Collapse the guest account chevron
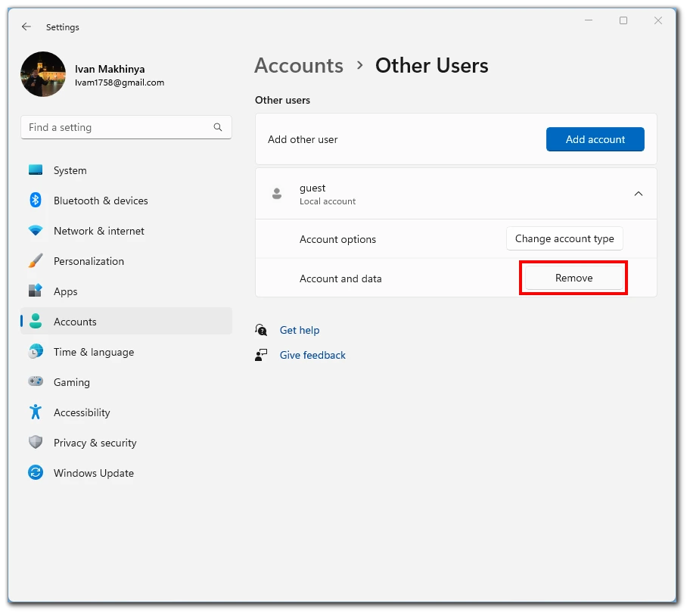Screen dimensions: 690x616 pyautogui.click(x=638, y=194)
